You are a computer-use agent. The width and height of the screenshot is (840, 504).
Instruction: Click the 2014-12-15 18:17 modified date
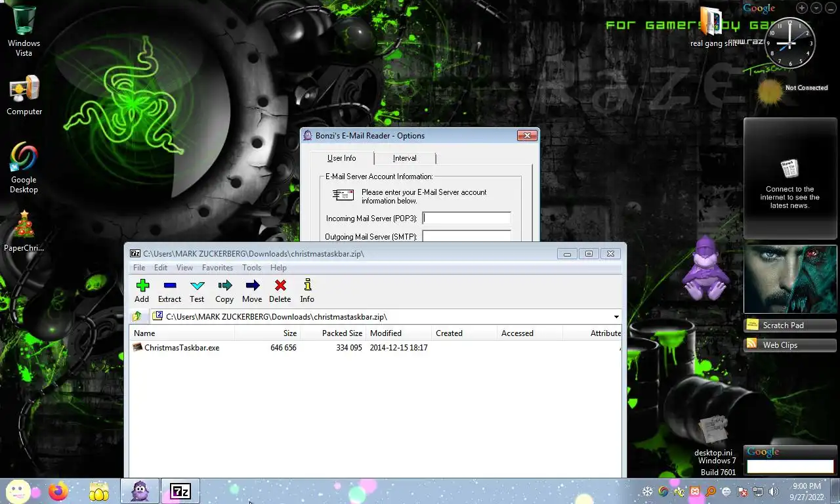point(398,348)
